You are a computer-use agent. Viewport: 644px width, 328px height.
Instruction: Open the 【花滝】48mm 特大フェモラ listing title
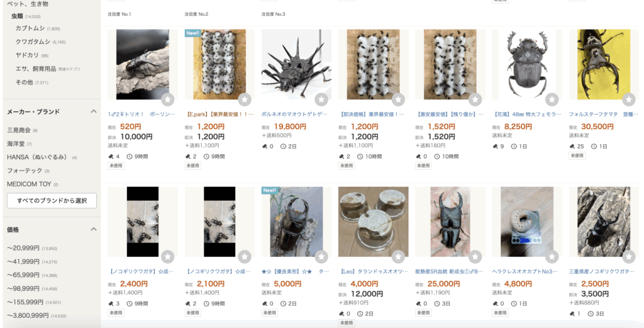click(x=526, y=114)
